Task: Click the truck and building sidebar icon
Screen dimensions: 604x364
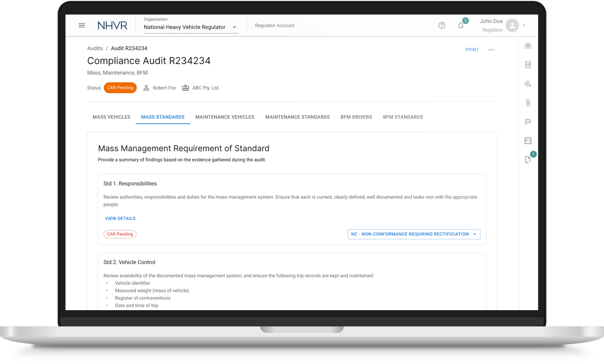Action: (x=528, y=84)
